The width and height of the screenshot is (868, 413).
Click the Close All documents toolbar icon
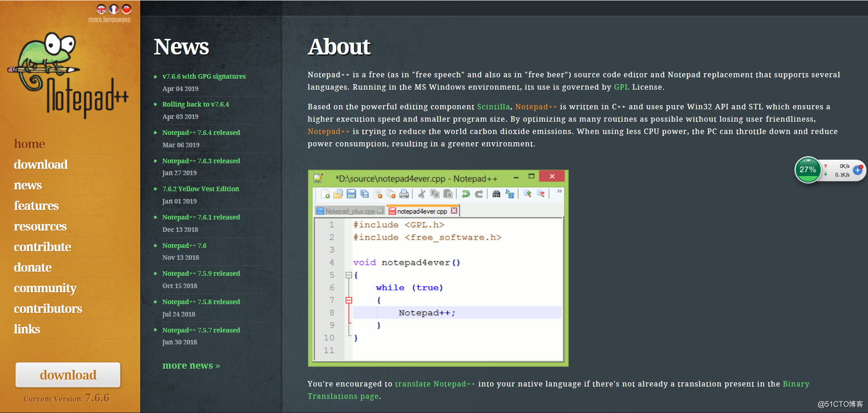pos(391,194)
